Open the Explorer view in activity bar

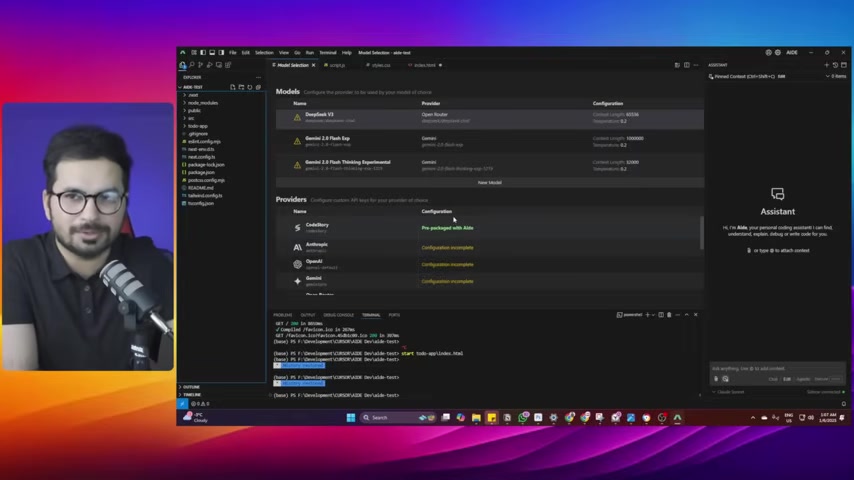click(x=182, y=65)
